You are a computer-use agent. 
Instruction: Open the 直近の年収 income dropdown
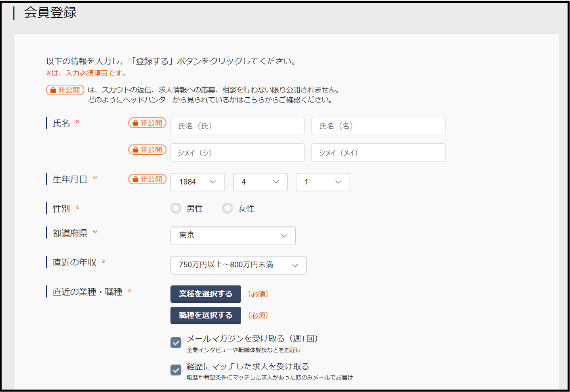(238, 265)
